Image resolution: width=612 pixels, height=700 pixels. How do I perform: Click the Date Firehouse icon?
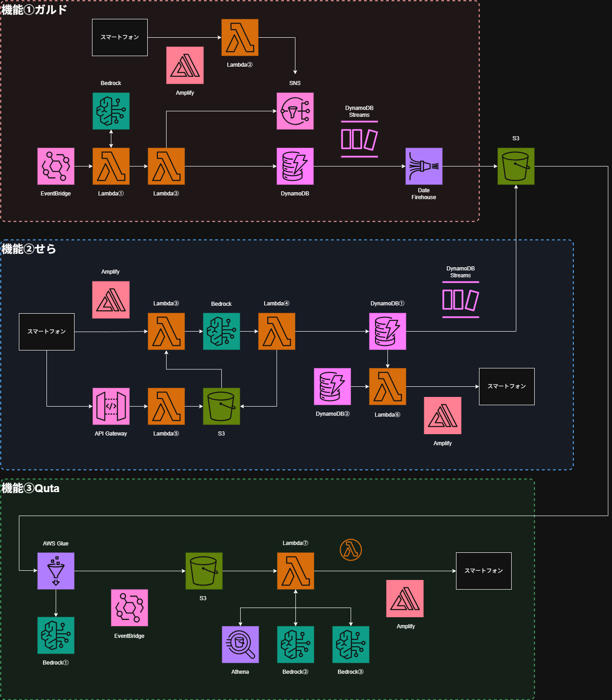(424, 166)
